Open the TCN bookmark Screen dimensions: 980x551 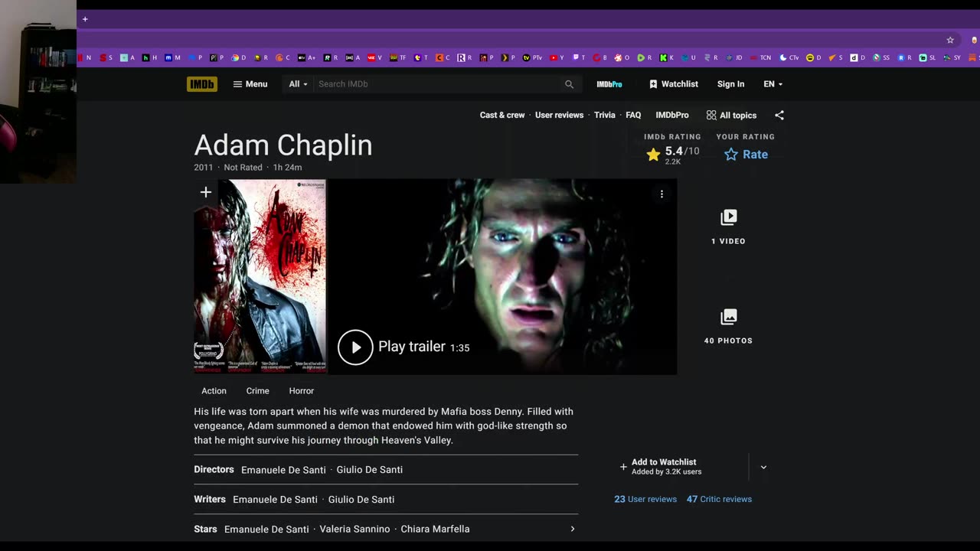760,57
